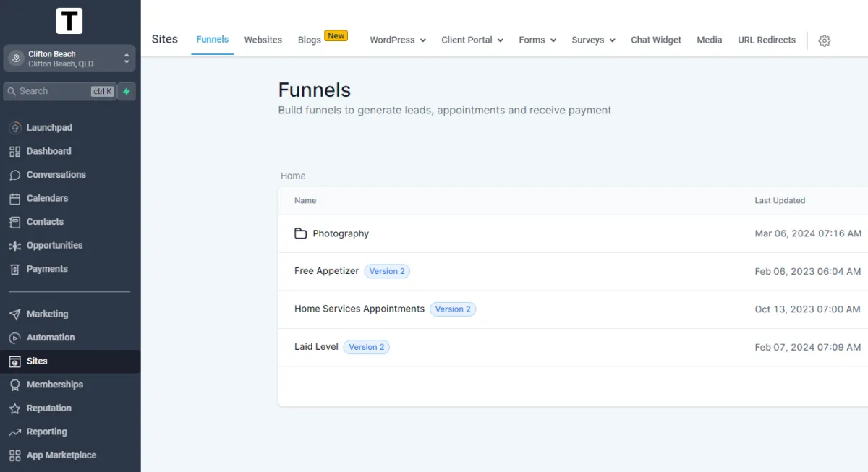Click Version 2 badge on Home Services Appointments
The image size is (868, 472).
click(453, 309)
